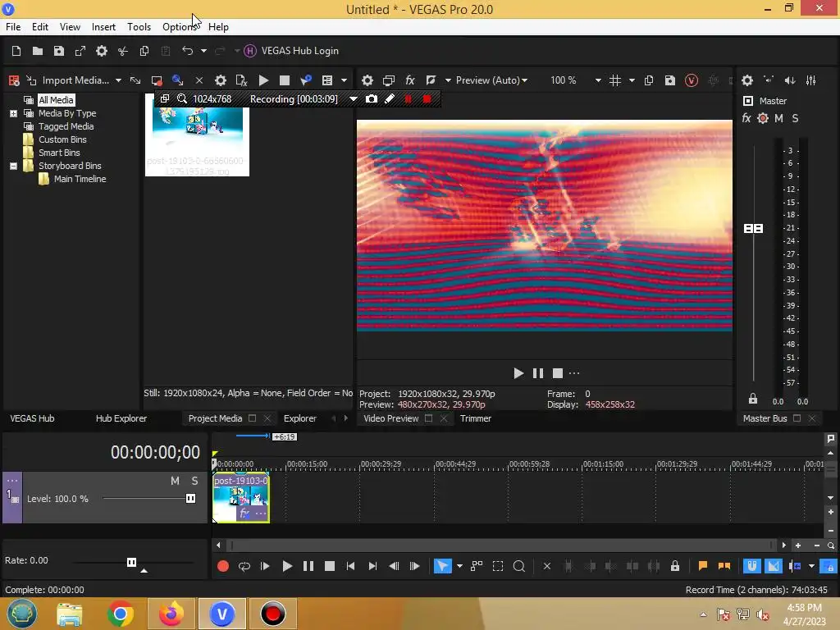
Task: Open Master FX button
Action: tap(746, 118)
